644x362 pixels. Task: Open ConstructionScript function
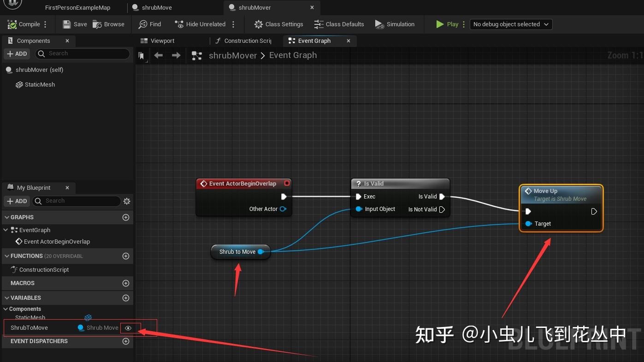coord(40,270)
